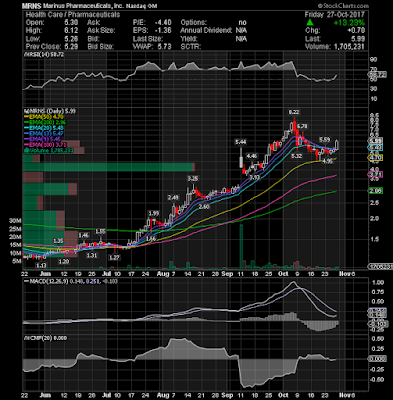Click the Oct label on bottom date axis
Image resolution: width=393 pixels, height=400 pixels.
click(283, 395)
